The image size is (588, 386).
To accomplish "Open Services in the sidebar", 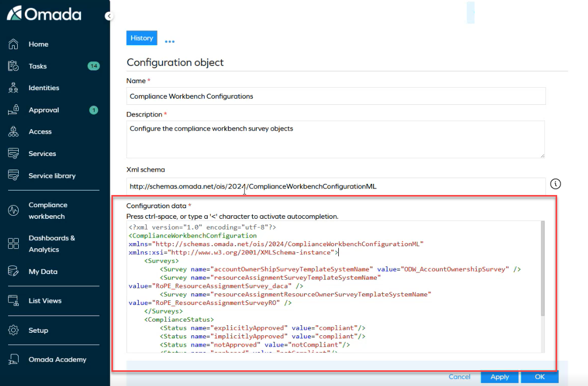I will (x=43, y=153).
